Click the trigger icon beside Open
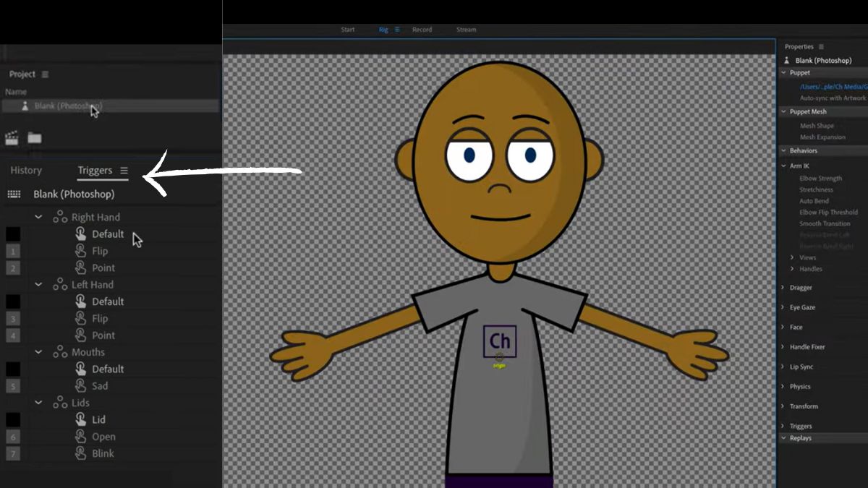 [x=80, y=437]
